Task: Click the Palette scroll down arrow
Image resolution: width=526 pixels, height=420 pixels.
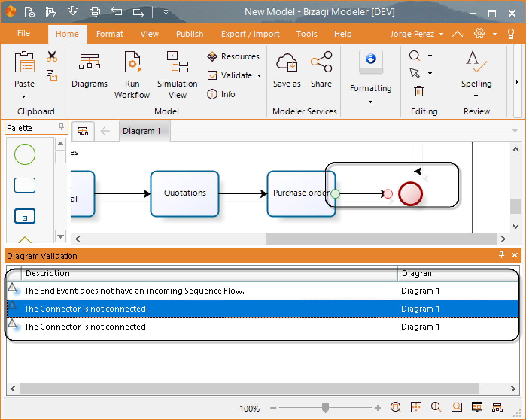Action: point(60,236)
